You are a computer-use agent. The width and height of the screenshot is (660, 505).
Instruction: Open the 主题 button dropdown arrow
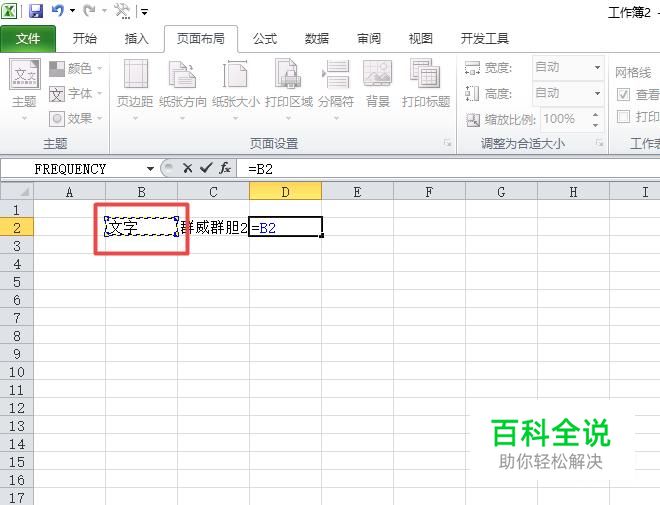[x=24, y=119]
